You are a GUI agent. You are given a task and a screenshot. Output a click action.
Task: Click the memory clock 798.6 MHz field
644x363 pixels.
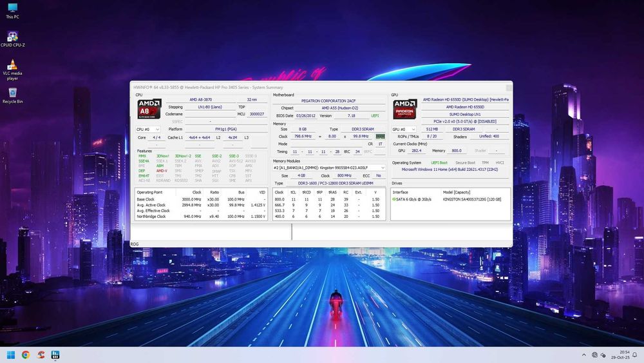(303, 137)
